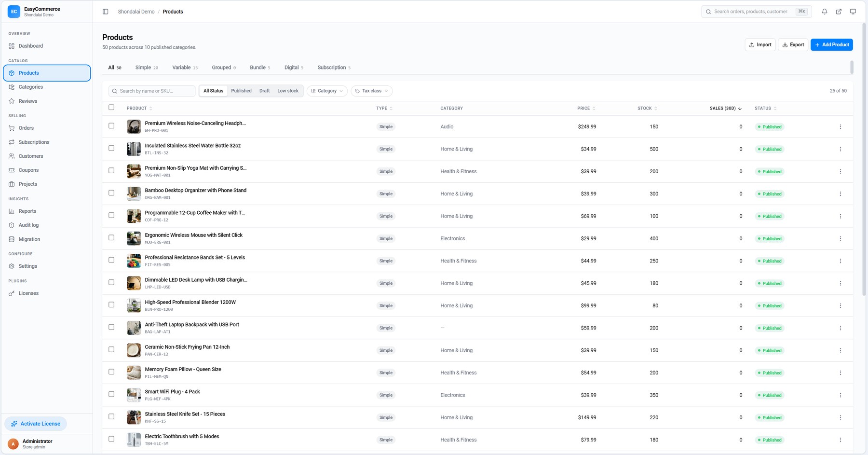Viewport: 868px width, 455px height.
Task: Open row actions for Ergonomic Wireless Mouse
Action: pyautogui.click(x=841, y=239)
